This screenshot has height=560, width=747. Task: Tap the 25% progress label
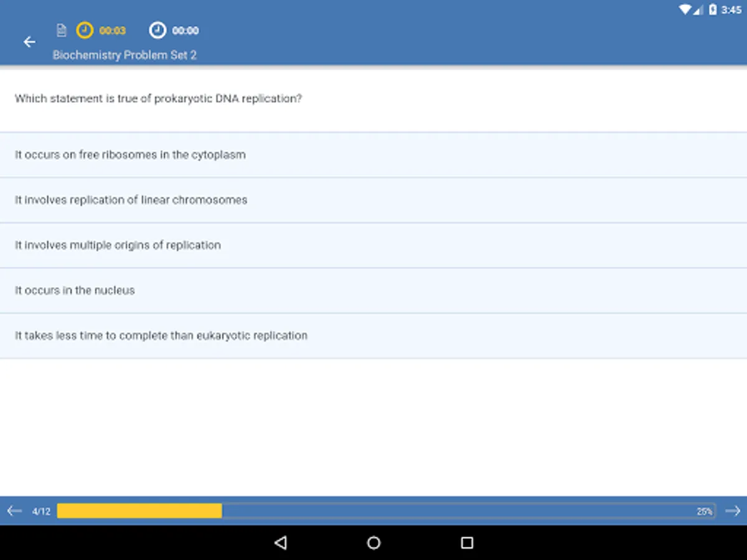(x=705, y=511)
